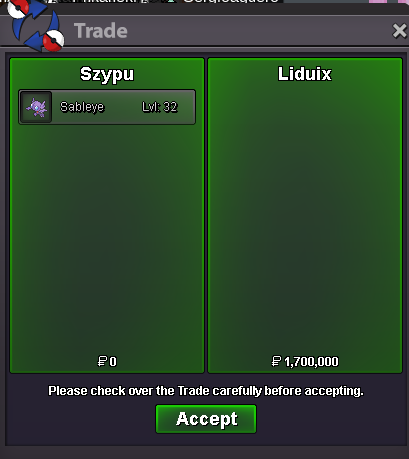Click the Liduix player name header
409x459 pixels.
[305, 74]
